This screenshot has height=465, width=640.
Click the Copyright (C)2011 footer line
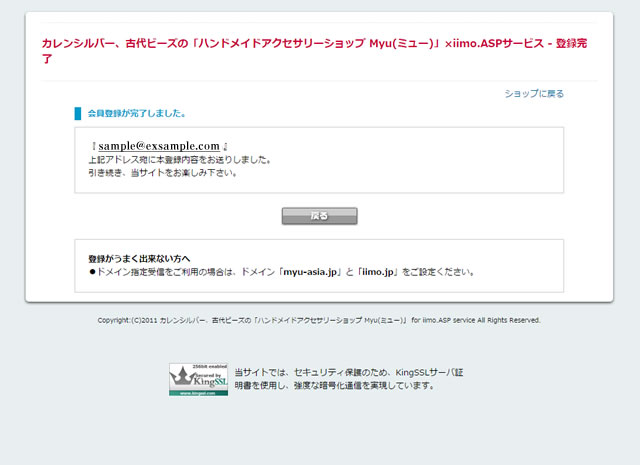319,320
